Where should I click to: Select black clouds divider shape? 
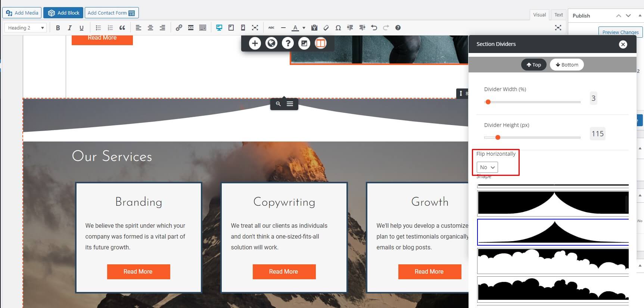(553, 289)
